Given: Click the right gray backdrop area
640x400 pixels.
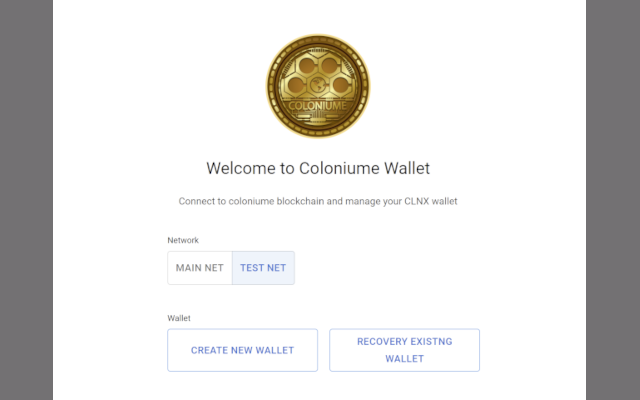Looking at the screenshot, I should coord(612,200).
